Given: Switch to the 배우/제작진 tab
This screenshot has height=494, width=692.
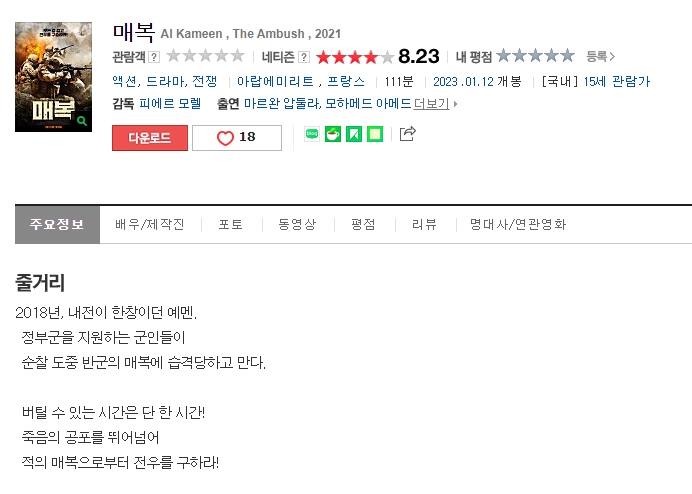Looking at the screenshot, I should (150, 224).
